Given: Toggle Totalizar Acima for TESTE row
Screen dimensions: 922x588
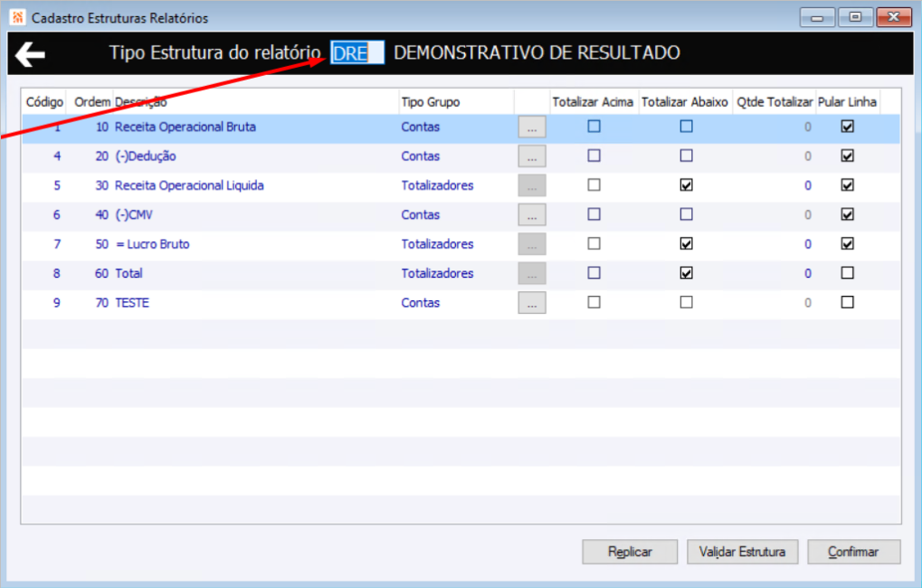Looking at the screenshot, I should point(594,302).
